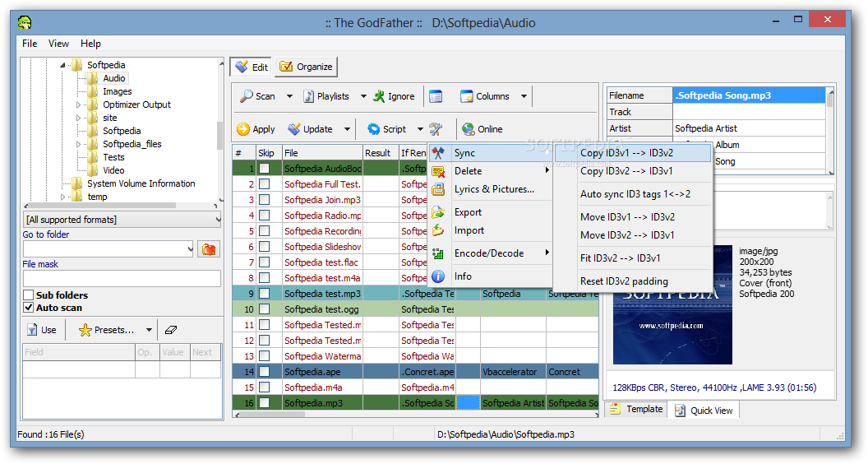Open the Help menu
This screenshot has width=868, height=464.
pyautogui.click(x=90, y=44)
